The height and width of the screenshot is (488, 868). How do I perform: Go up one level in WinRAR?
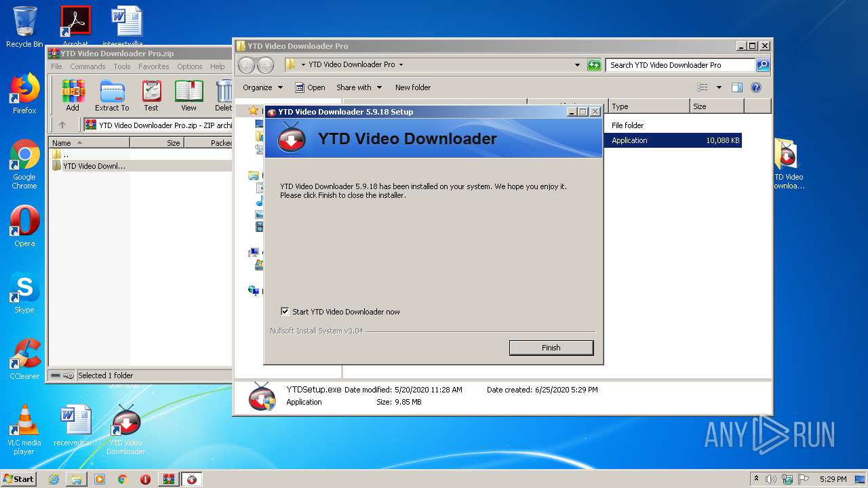coord(62,125)
